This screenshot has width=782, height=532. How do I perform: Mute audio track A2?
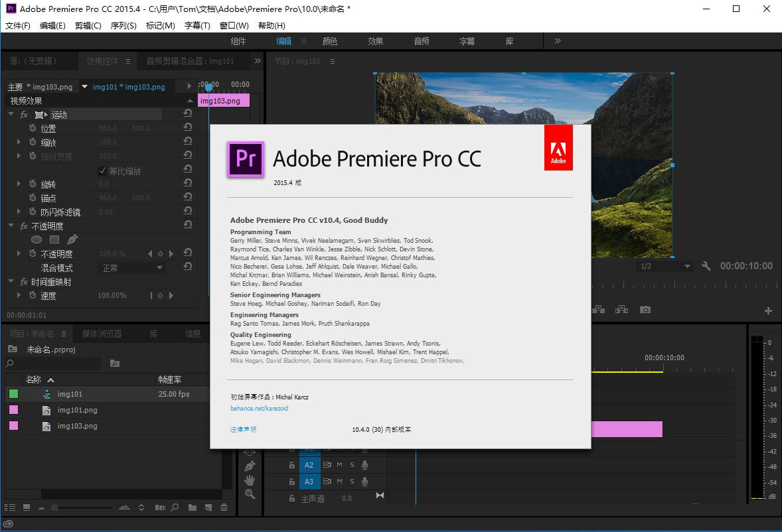[x=339, y=465]
